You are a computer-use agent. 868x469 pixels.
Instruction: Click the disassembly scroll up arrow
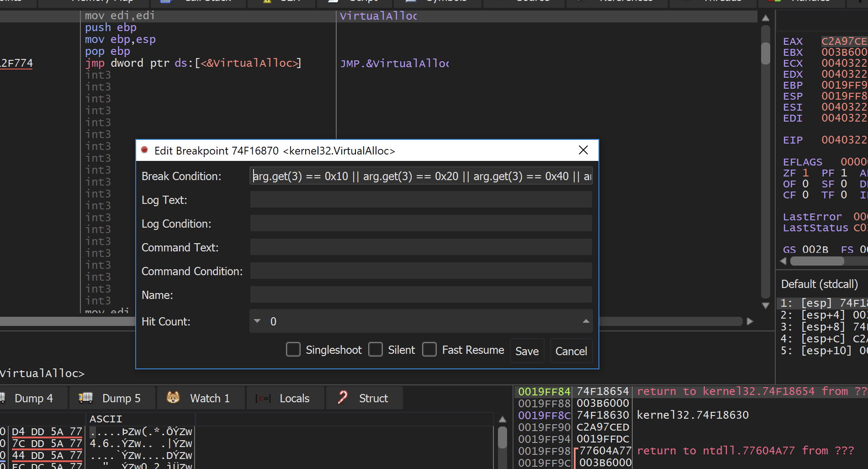(766, 18)
